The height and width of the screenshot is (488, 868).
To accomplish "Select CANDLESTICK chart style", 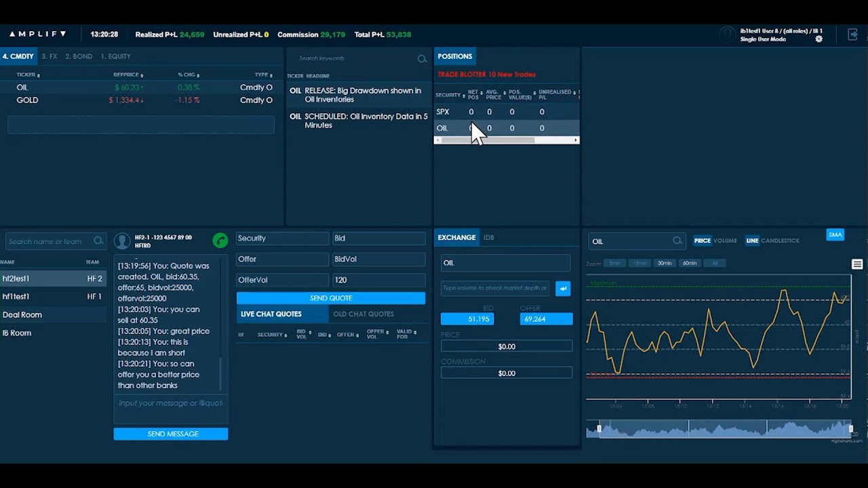I will [780, 241].
